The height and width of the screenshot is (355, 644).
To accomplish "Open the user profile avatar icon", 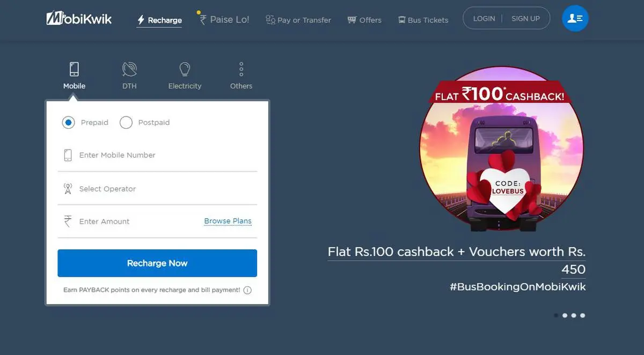I will tap(575, 19).
